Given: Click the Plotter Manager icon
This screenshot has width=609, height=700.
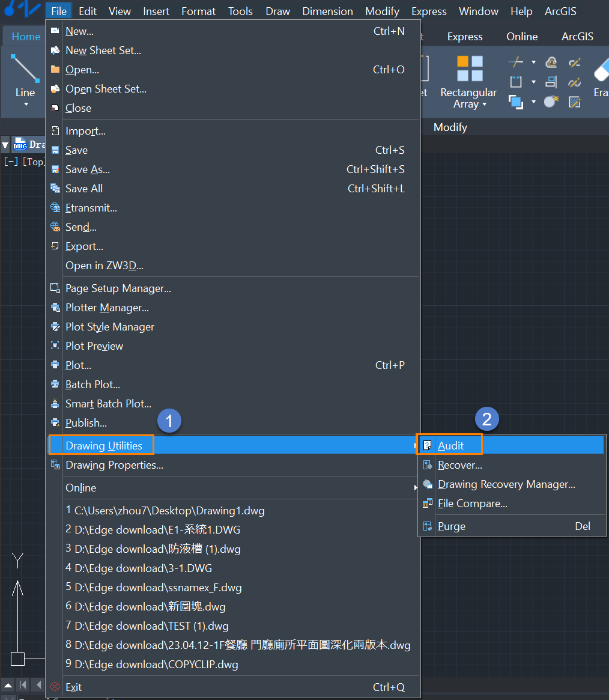Looking at the screenshot, I should (55, 307).
